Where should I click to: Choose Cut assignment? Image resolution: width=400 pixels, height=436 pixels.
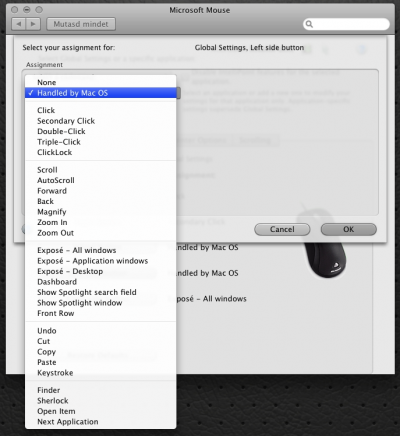coord(100,341)
